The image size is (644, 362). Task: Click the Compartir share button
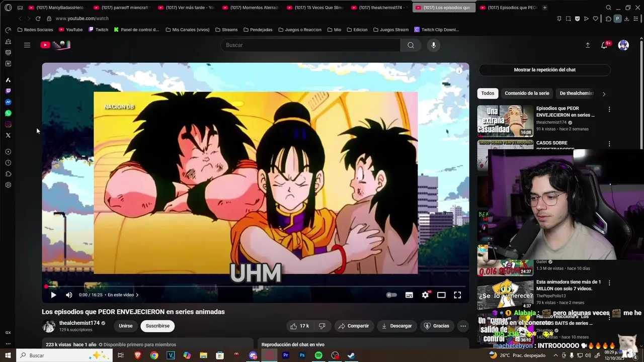tap(354, 326)
